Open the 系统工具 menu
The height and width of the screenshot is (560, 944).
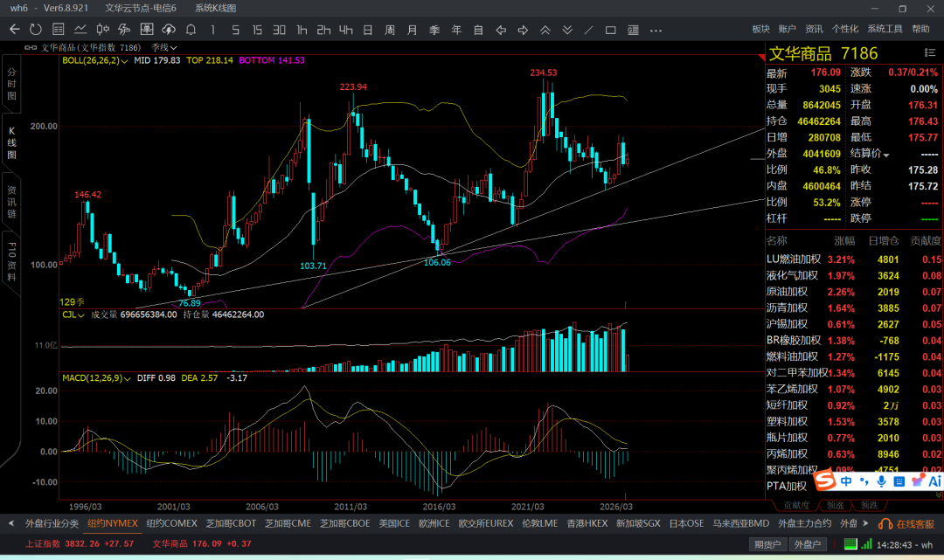pos(885,29)
